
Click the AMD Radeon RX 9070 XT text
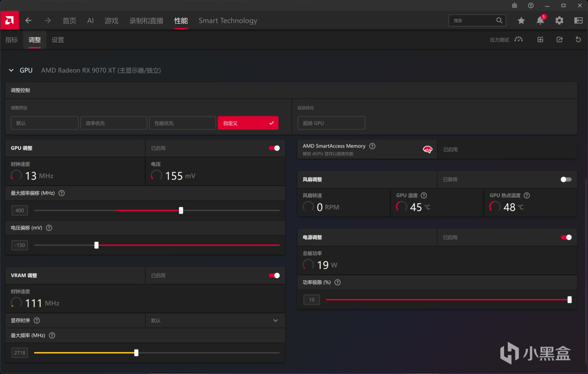[x=101, y=70]
